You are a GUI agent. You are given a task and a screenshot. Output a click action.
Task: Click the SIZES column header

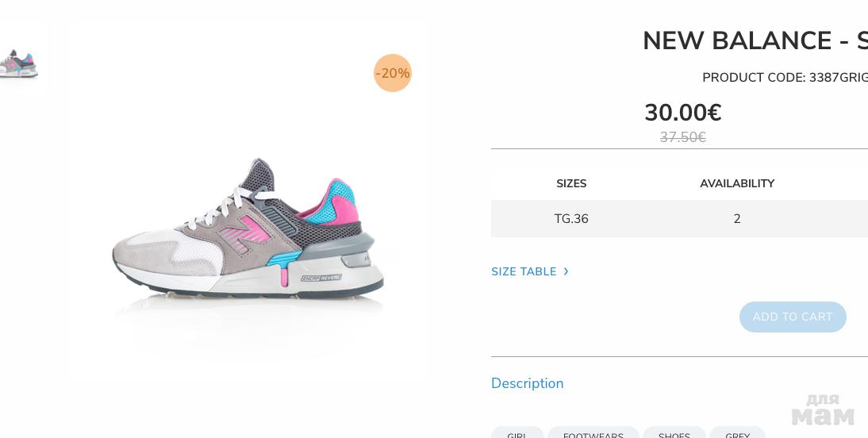571,183
